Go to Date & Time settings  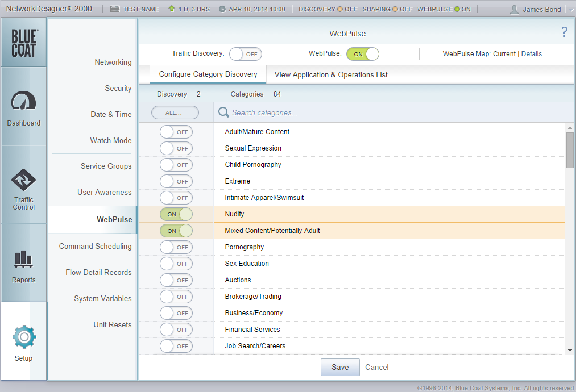[111, 114]
